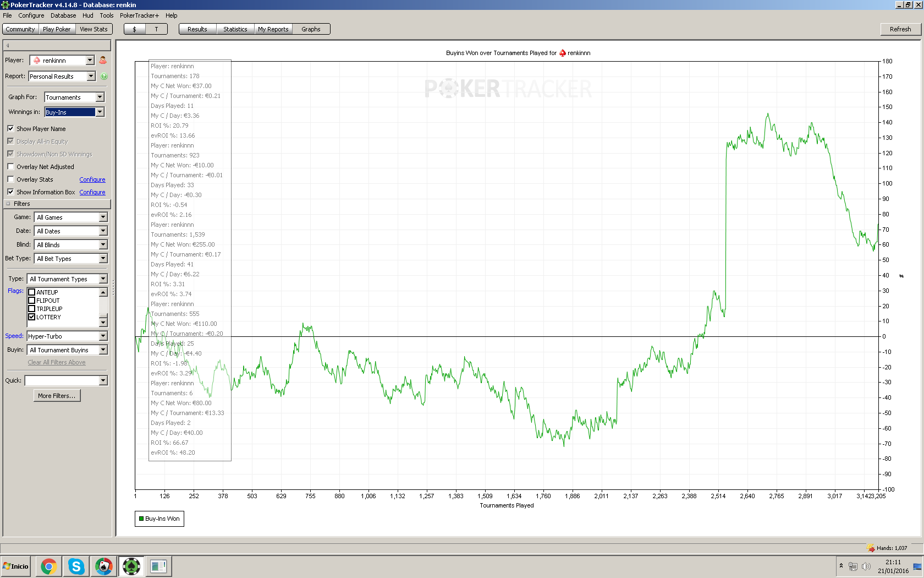Click the Inicio start button
The height and width of the screenshot is (578, 924).
16,566
